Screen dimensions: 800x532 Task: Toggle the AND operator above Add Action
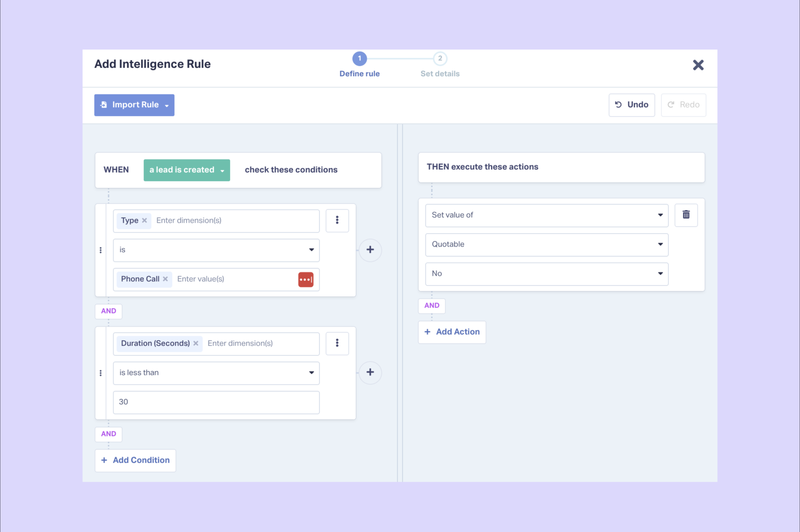pos(432,306)
